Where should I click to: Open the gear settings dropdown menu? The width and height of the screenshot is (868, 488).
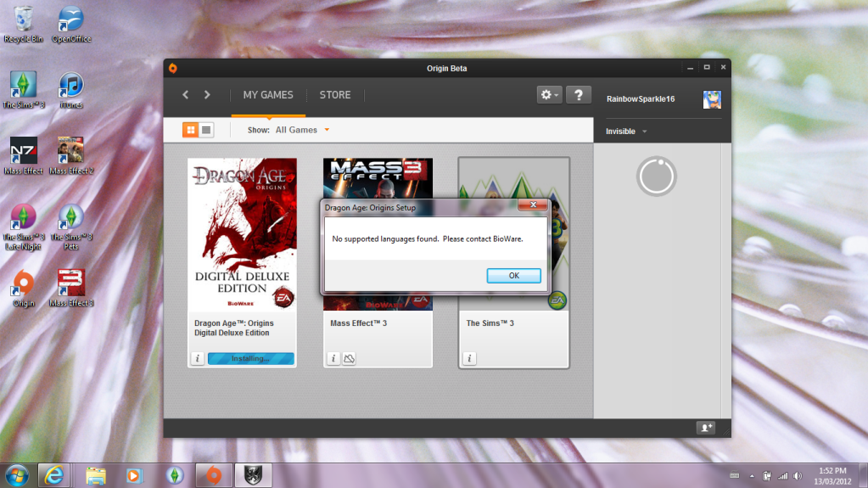(549, 95)
